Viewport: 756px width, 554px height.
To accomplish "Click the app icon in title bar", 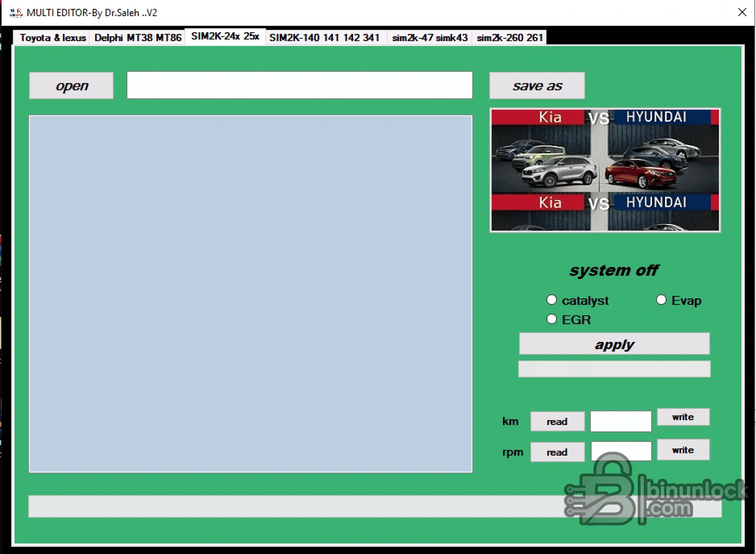I will [x=16, y=13].
